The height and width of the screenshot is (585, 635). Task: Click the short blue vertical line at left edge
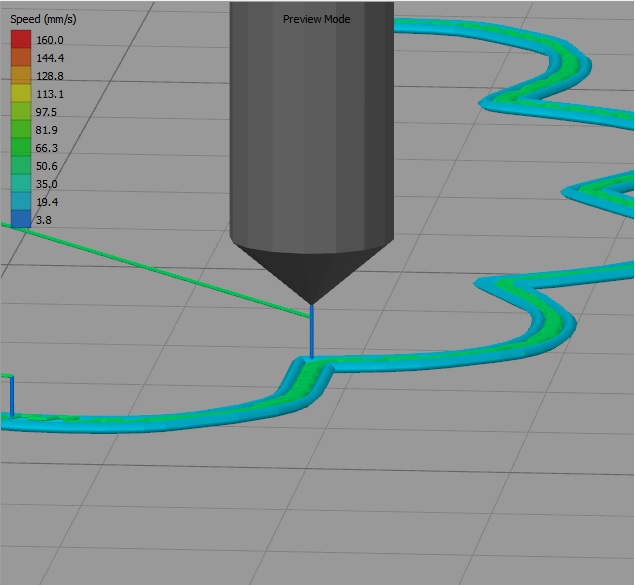12,396
